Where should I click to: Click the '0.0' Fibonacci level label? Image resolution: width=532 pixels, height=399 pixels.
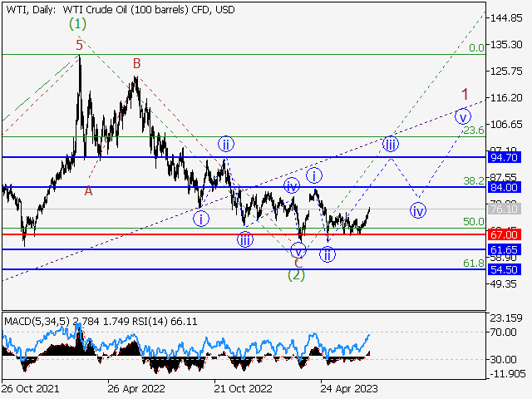click(476, 48)
